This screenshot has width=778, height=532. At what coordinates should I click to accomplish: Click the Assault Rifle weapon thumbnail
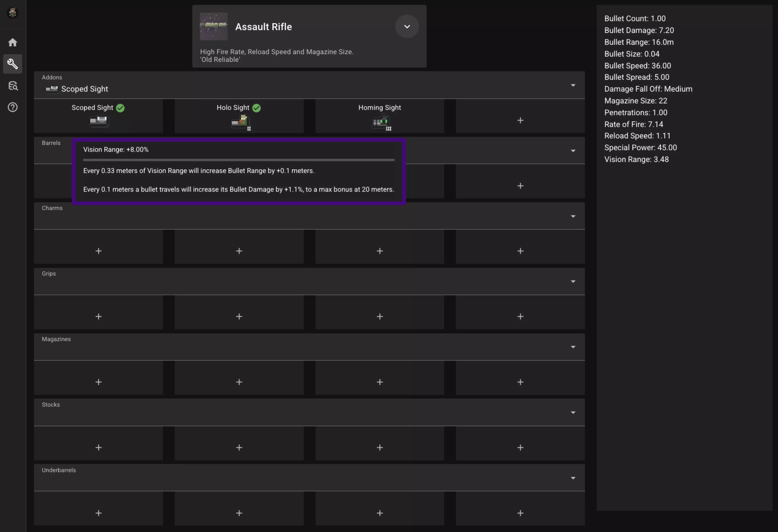pos(214,26)
